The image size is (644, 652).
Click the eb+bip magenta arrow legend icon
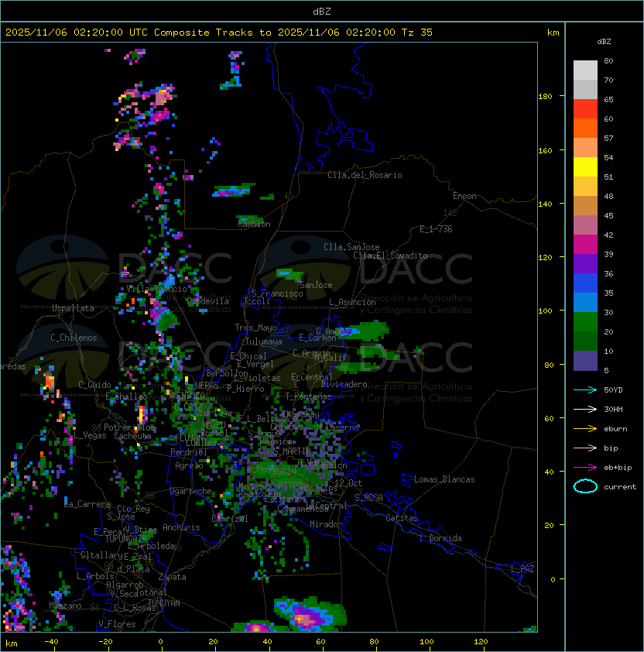pyautogui.click(x=585, y=468)
